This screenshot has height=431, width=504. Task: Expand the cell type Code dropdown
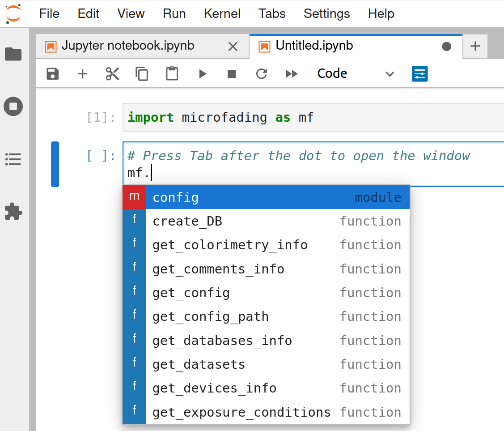[x=356, y=74]
